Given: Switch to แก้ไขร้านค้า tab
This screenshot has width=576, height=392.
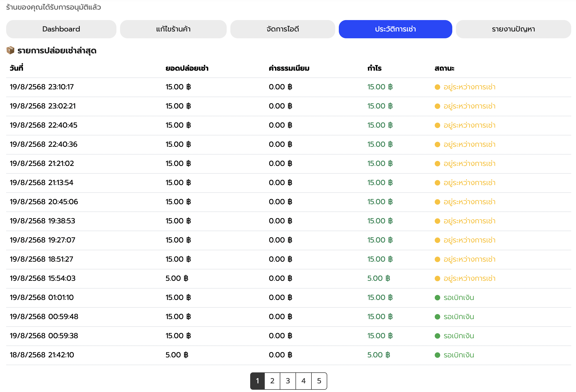Looking at the screenshot, I should pyautogui.click(x=173, y=29).
